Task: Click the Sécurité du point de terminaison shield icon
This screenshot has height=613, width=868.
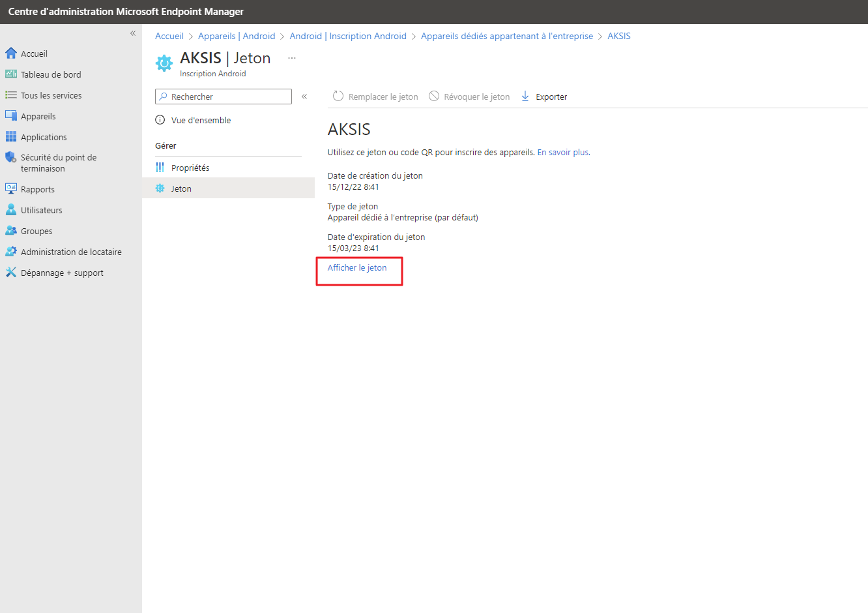Action: pos(11,158)
